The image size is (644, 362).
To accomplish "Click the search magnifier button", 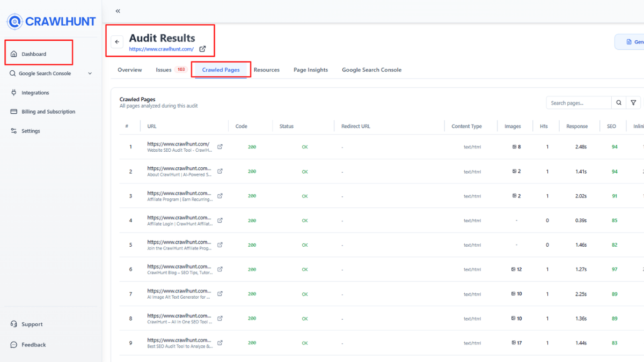I will [x=619, y=103].
